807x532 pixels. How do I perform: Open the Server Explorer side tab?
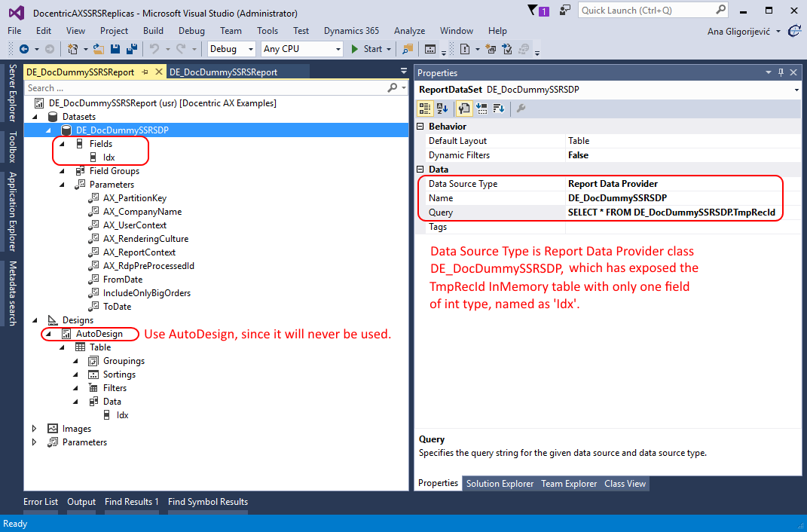coord(13,93)
